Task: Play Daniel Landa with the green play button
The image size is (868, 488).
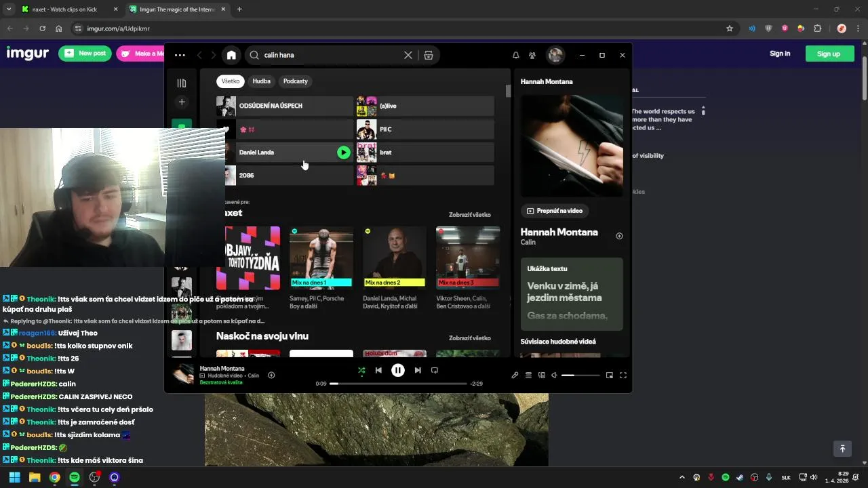Action: click(x=344, y=152)
